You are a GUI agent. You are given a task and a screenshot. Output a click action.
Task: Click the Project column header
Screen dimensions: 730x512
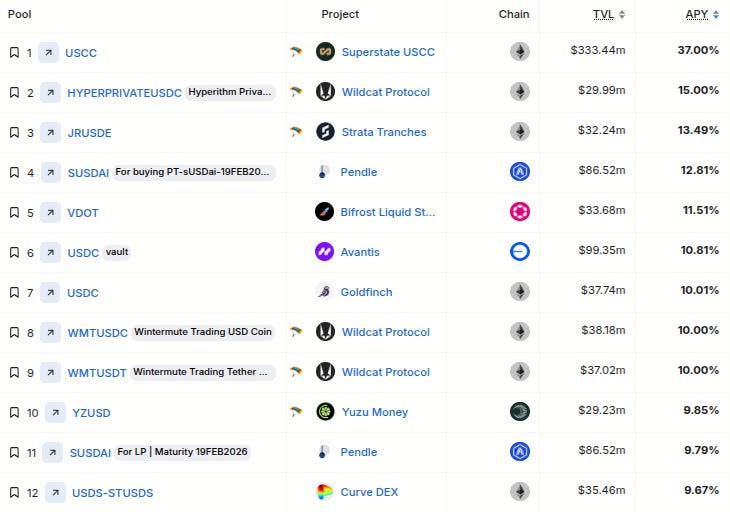click(x=340, y=14)
